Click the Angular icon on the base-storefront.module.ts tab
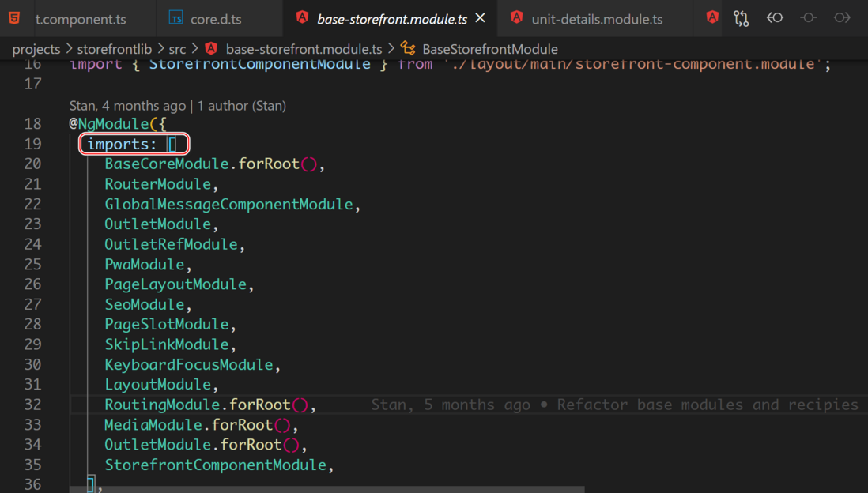Screen dimensions: 868x493 302,17
